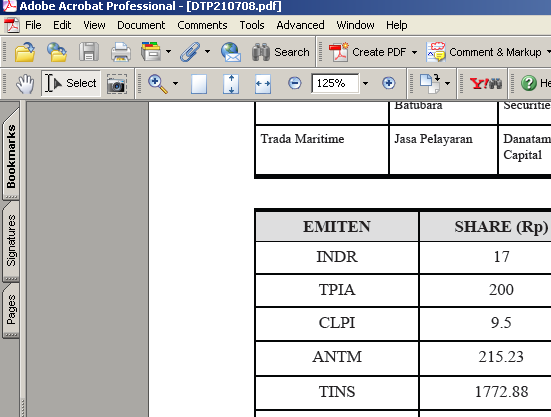Click the Trada Maritime cell
Image resolution: width=551 pixels, height=417 pixels.
pyautogui.click(x=322, y=149)
